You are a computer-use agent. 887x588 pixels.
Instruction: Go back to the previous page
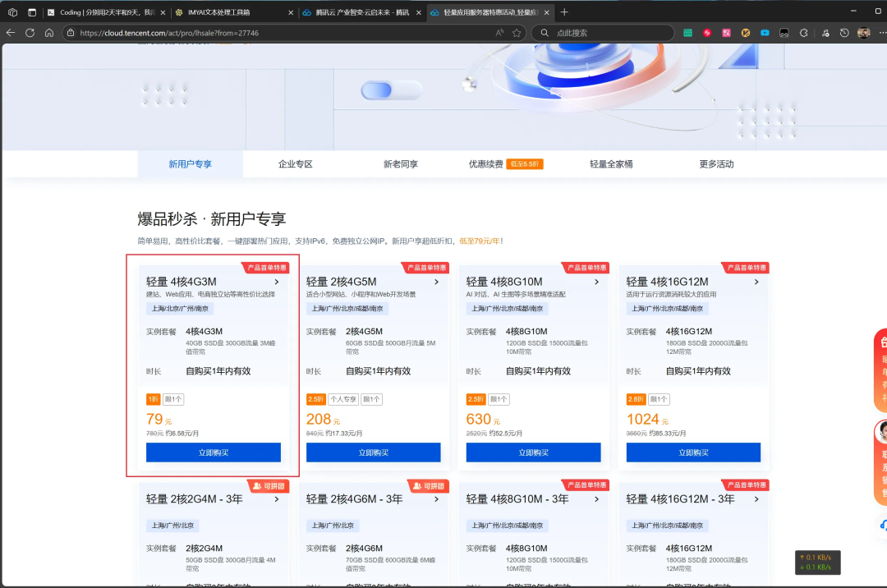[x=11, y=33]
